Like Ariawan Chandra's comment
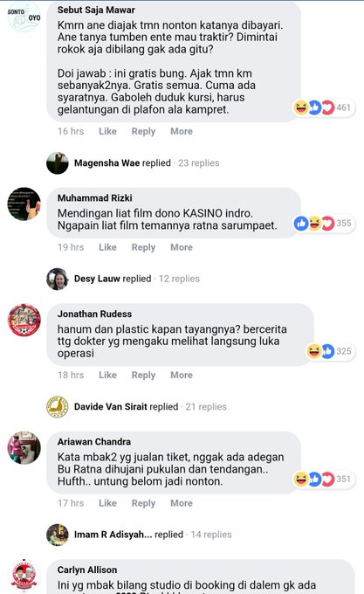Image resolution: width=364 pixels, height=594 pixels. click(x=107, y=502)
